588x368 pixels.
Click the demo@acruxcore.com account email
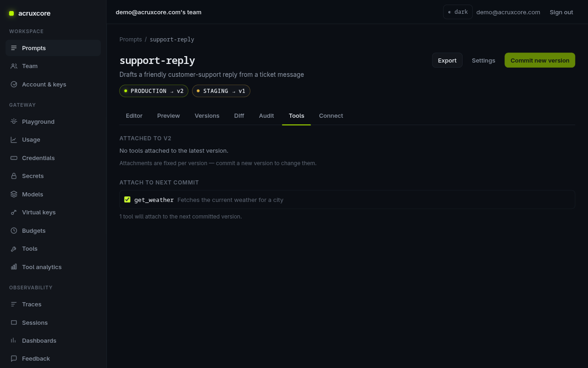click(x=508, y=12)
